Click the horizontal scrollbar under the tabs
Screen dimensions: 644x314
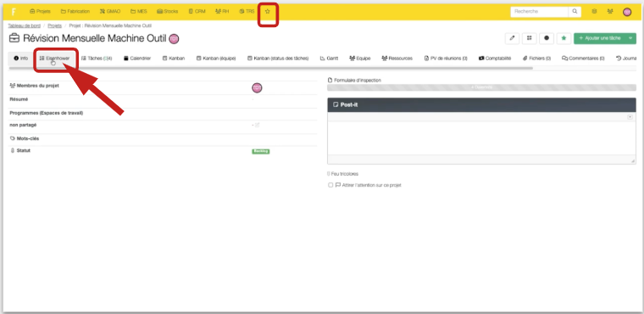[271, 68]
